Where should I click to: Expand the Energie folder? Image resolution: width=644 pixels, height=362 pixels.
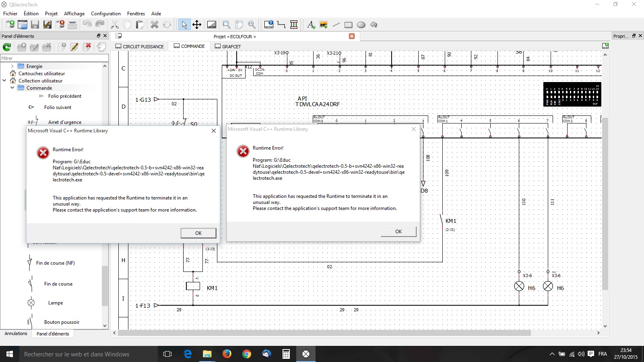pyautogui.click(x=12, y=66)
